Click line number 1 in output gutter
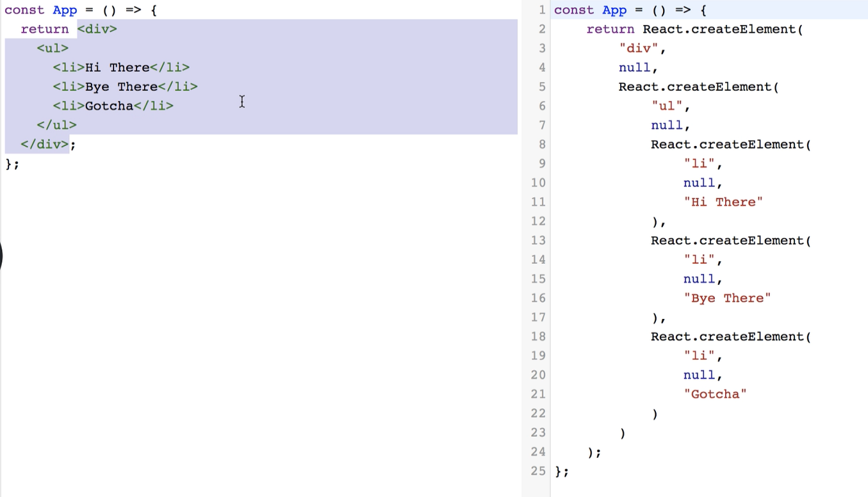 (x=542, y=10)
